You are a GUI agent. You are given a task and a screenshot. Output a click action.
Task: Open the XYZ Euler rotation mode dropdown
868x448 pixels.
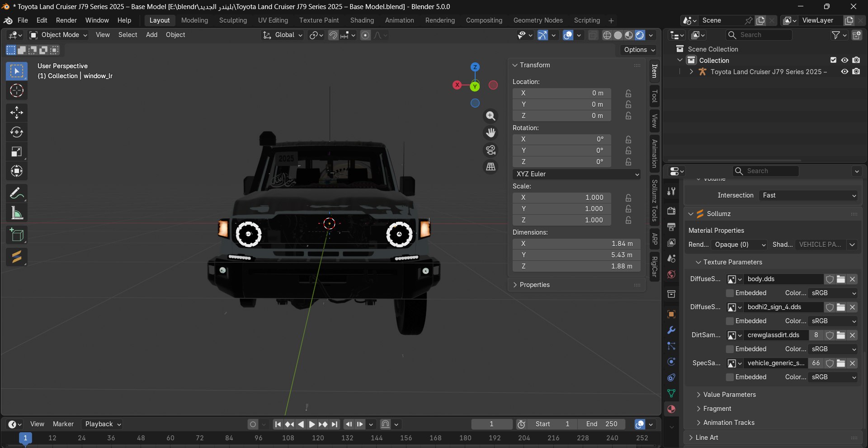[576, 174]
